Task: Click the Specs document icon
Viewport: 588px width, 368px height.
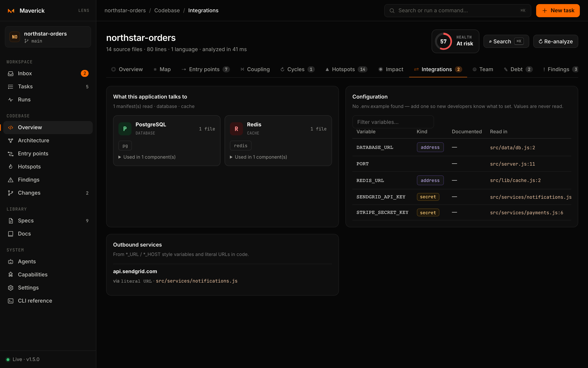Action: click(11, 221)
